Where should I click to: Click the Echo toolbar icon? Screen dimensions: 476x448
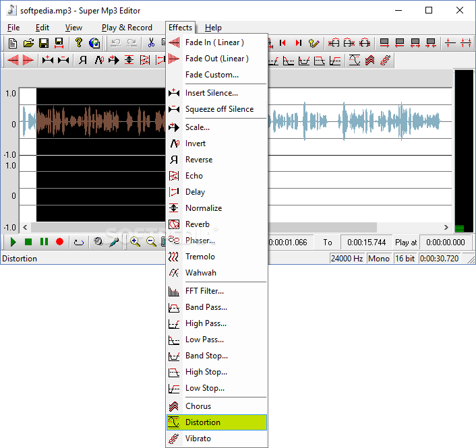145,60
